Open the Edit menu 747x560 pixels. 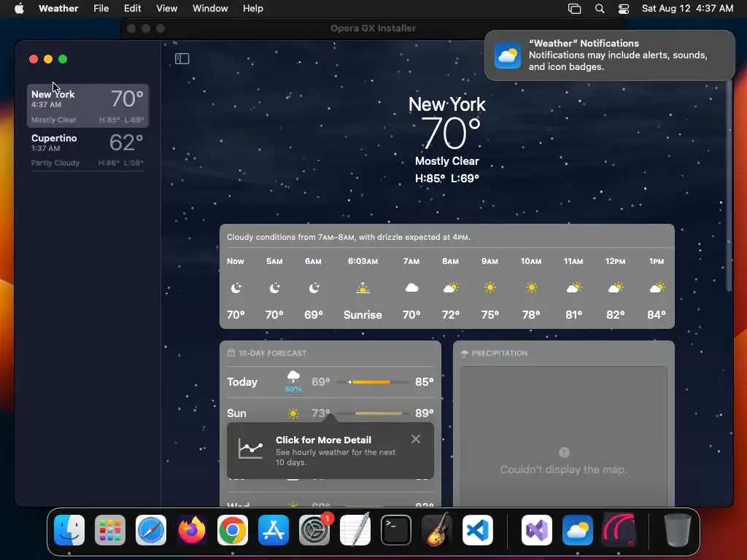tap(133, 9)
